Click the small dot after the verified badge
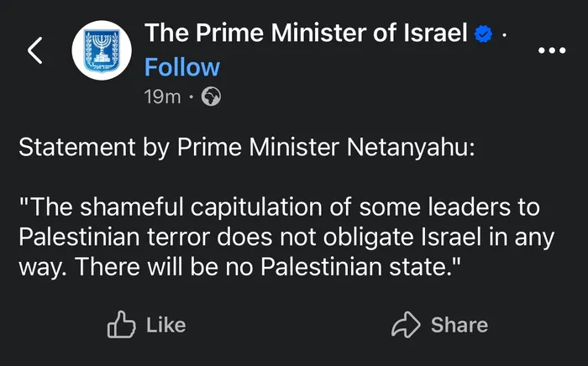 [x=503, y=37]
